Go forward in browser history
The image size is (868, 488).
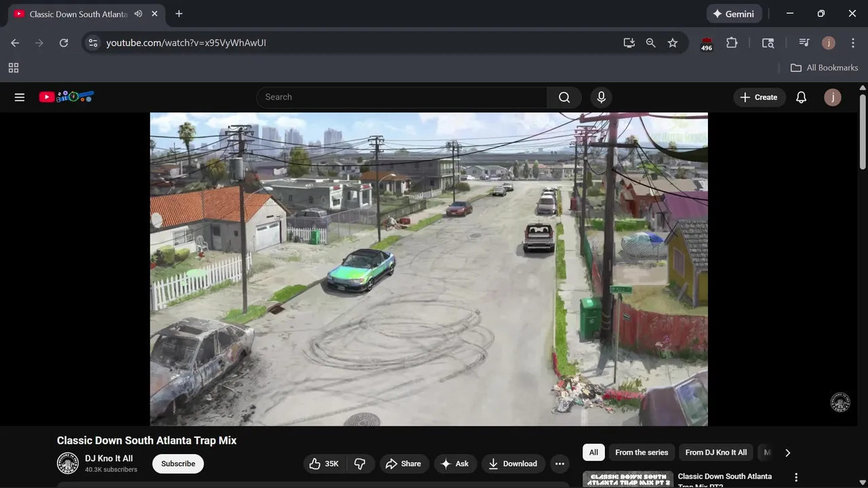tap(39, 43)
